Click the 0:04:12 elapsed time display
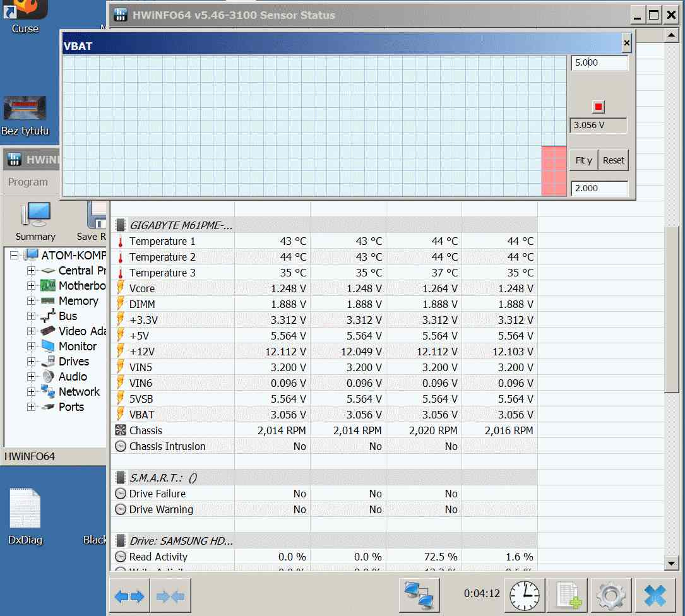This screenshot has width=685, height=616. tap(482, 593)
